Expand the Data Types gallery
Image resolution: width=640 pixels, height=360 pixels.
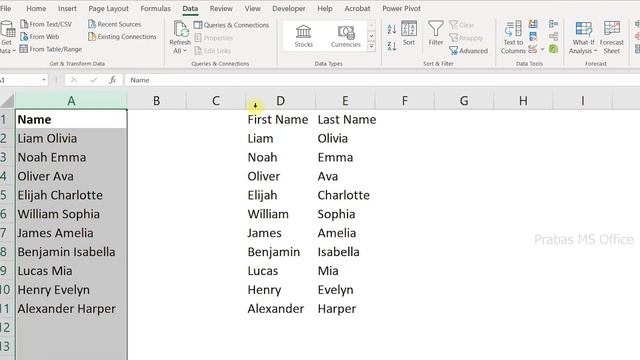(371, 47)
